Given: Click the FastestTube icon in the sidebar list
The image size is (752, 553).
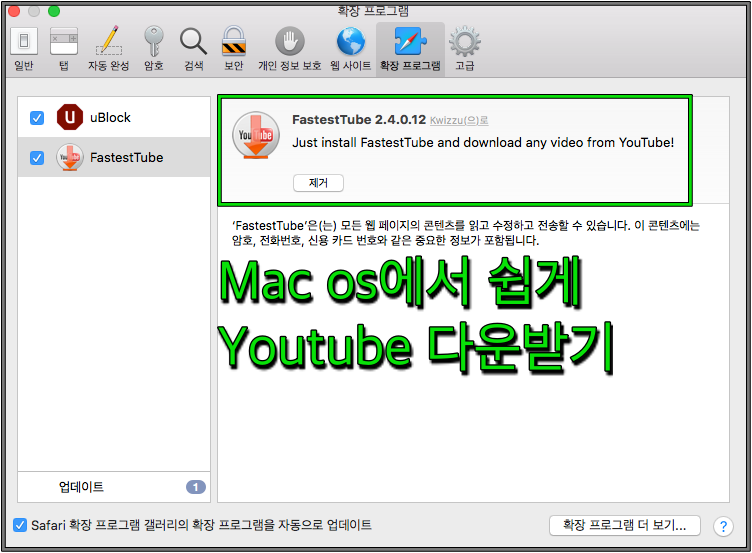Looking at the screenshot, I should point(70,157).
